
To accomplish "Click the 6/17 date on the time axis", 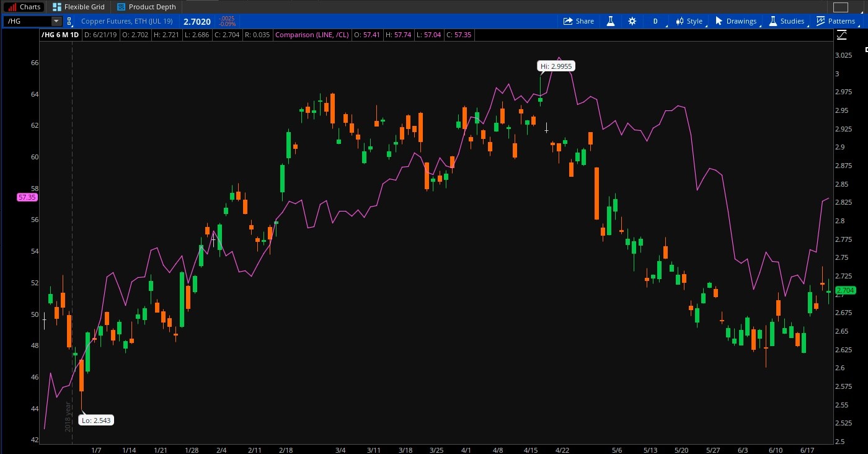I will pos(807,450).
